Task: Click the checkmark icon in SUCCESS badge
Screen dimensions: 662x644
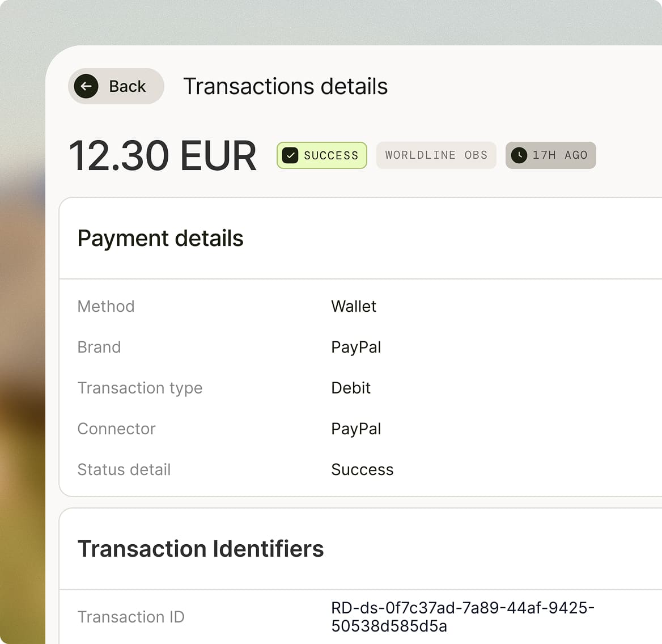Action: (290, 155)
